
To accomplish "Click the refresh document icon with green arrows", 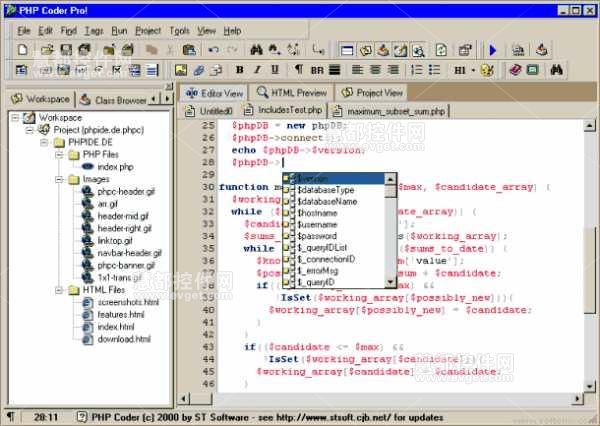I will [x=441, y=50].
